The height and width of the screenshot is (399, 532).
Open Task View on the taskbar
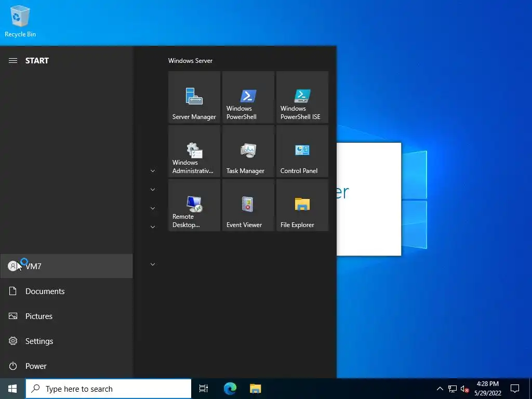tap(204, 389)
